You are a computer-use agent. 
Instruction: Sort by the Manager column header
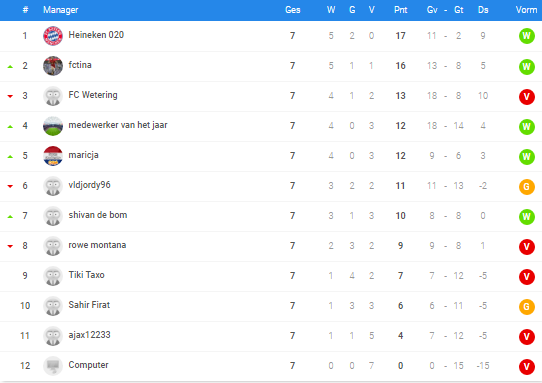(60, 10)
